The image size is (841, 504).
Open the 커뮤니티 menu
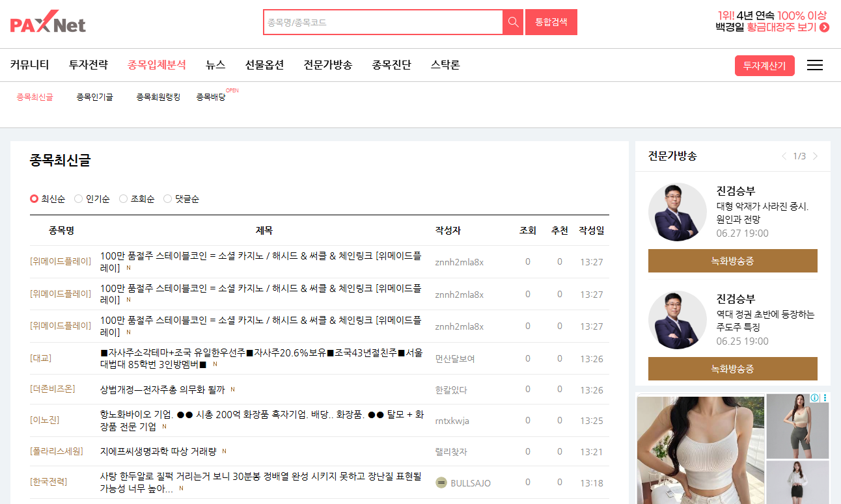(x=30, y=65)
